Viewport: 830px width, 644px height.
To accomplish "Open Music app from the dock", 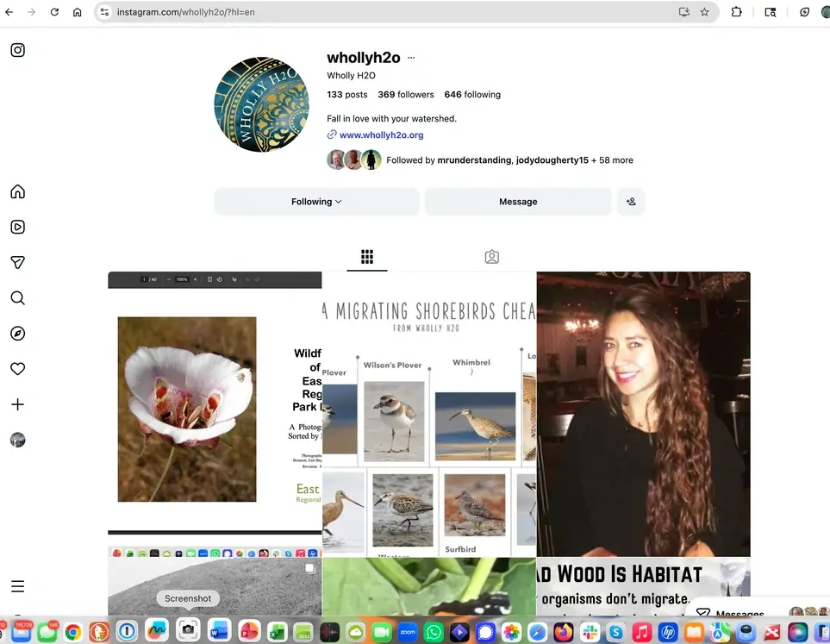I will (641, 632).
